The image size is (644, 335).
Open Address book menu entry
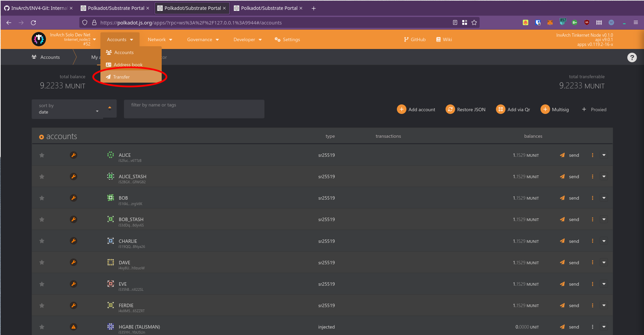pyautogui.click(x=131, y=65)
